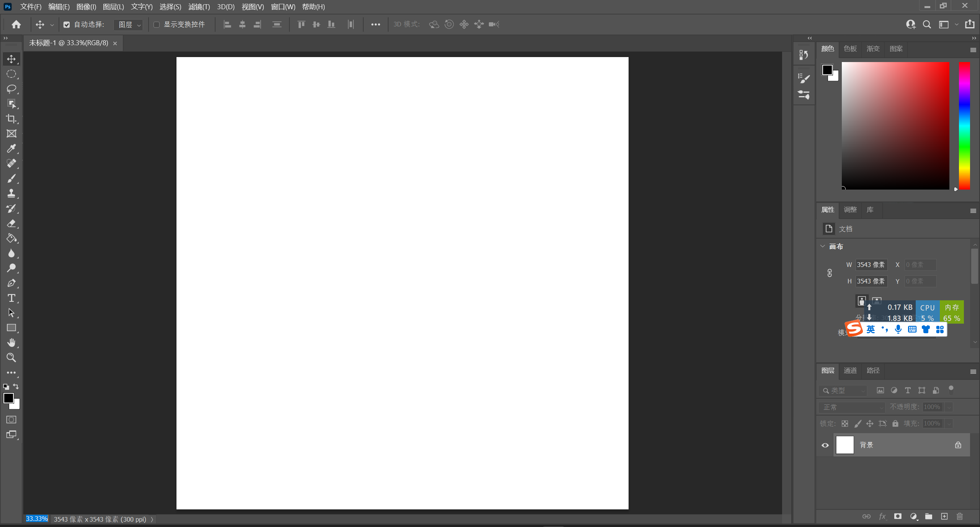
Task: Open the 滤镜(T) menu
Action: coord(199,7)
